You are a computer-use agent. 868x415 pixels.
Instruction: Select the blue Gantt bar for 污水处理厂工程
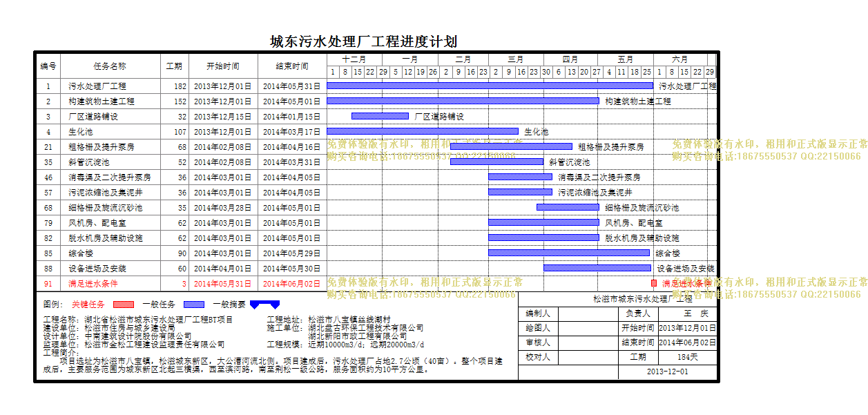tap(490, 86)
